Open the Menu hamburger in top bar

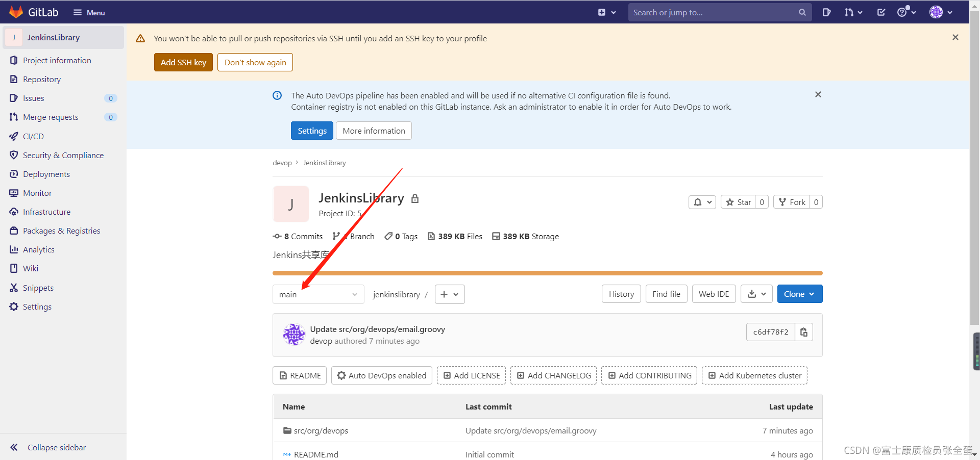[x=89, y=13]
